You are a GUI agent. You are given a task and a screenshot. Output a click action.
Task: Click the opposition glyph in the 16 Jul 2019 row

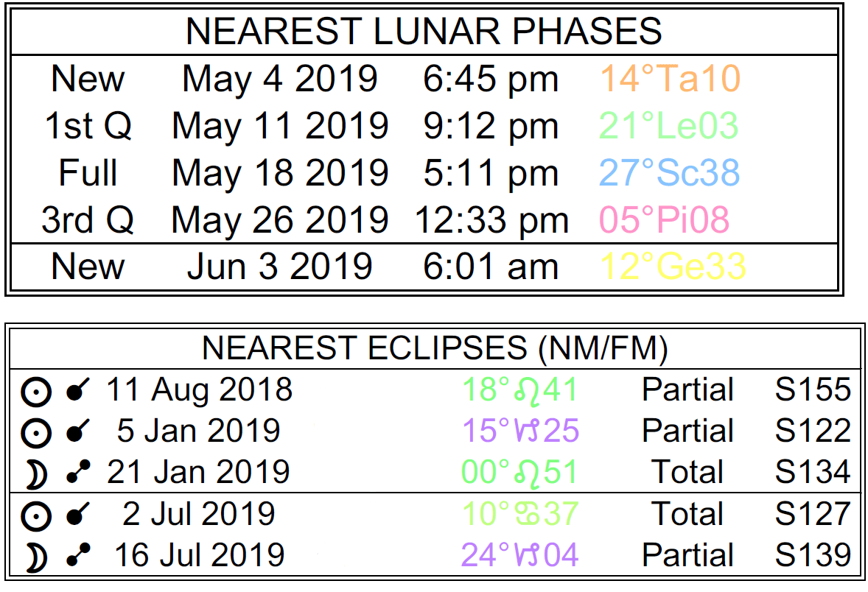pos(76,557)
